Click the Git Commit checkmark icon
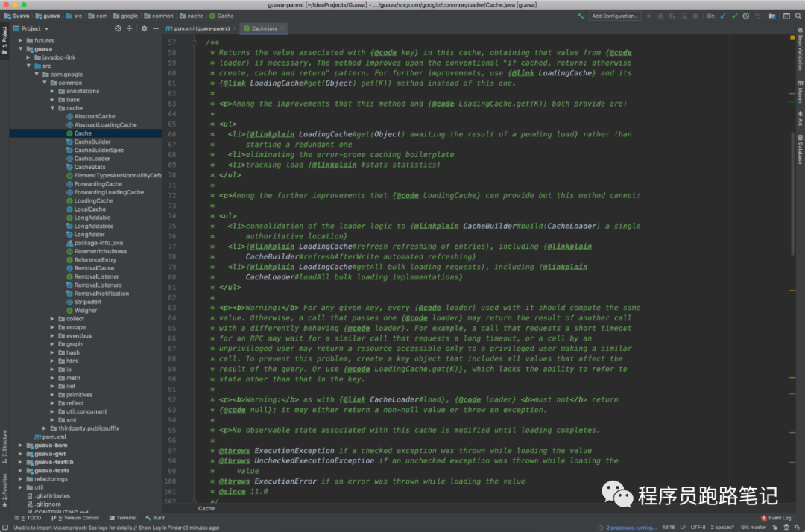This screenshot has width=805, height=532. point(735,16)
